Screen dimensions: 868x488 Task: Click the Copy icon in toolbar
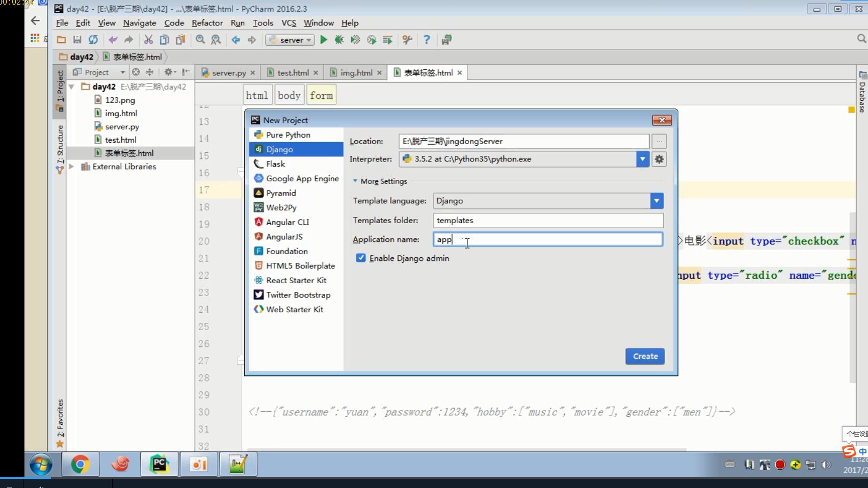coord(164,40)
